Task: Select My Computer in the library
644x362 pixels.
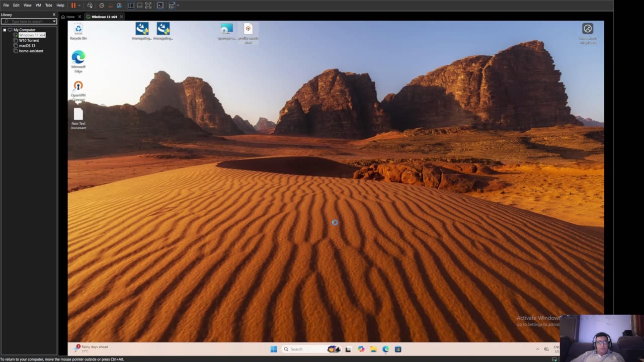Action: [x=24, y=30]
